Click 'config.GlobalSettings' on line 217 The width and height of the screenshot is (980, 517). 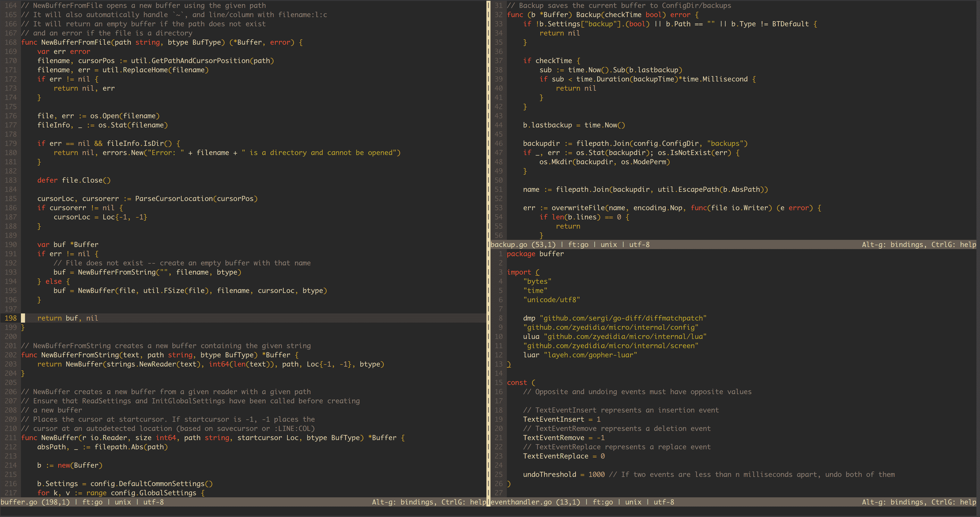coord(154,493)
